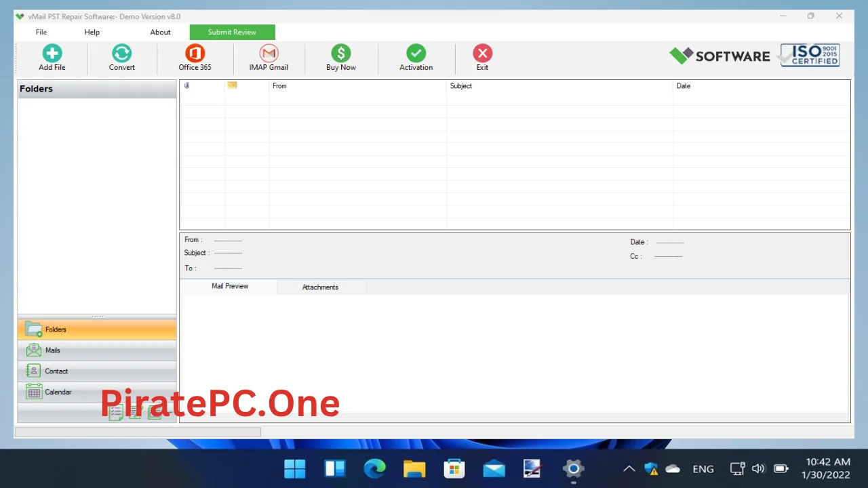Open the Office 365 export option
Image resolution: width=868 pixels, height=488 pixels.
(195, 54)
